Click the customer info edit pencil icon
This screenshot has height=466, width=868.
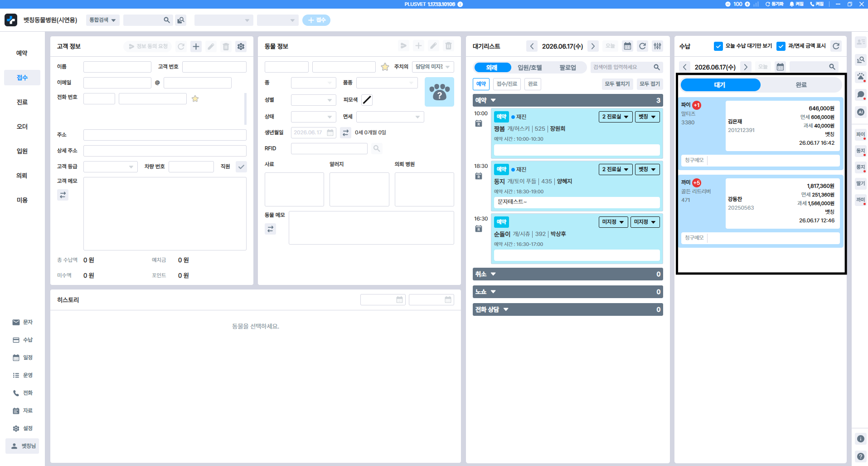point(211,46)
